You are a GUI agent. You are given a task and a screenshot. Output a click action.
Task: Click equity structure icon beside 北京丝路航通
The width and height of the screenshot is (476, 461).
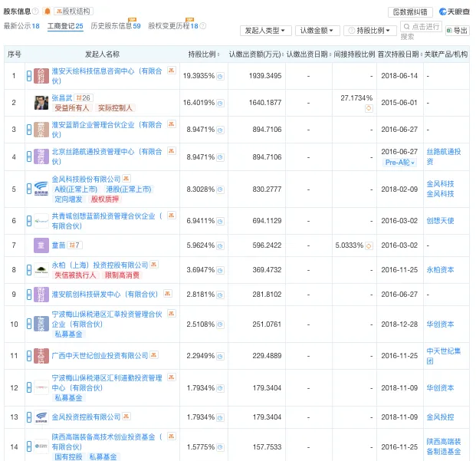pos(172,151)
